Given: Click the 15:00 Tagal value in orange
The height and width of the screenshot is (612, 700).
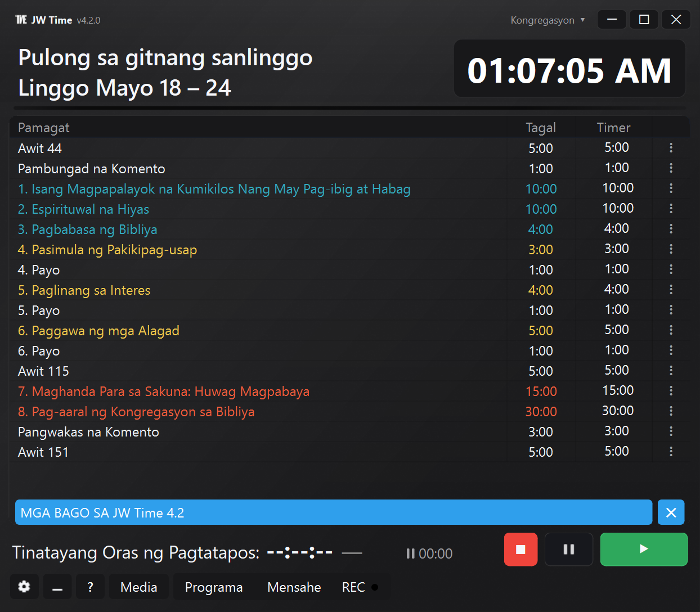Looking at the screenshot, I should click(541, 391).
